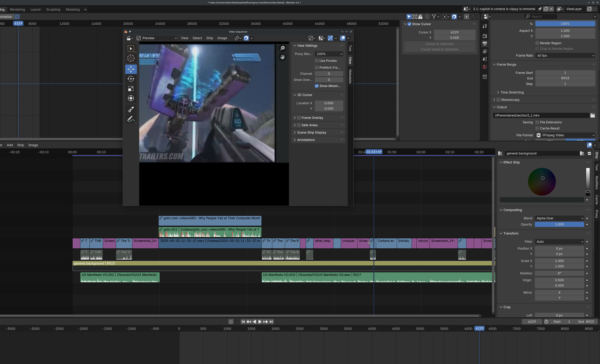Play animation in reverse
The width and height of the screenshot is (600, 364).
click(x=254, y=322)
